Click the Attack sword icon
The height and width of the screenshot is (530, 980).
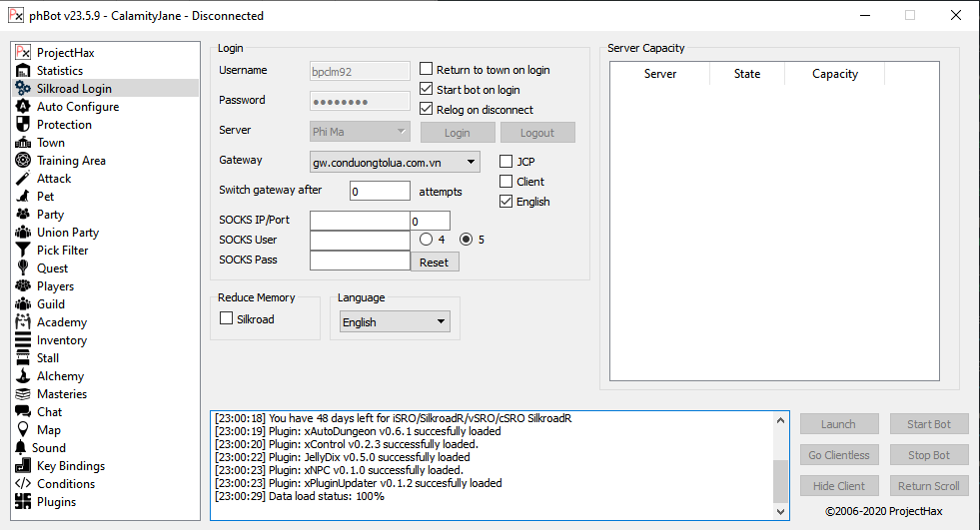pyautogui.click(x=24, y=179)
